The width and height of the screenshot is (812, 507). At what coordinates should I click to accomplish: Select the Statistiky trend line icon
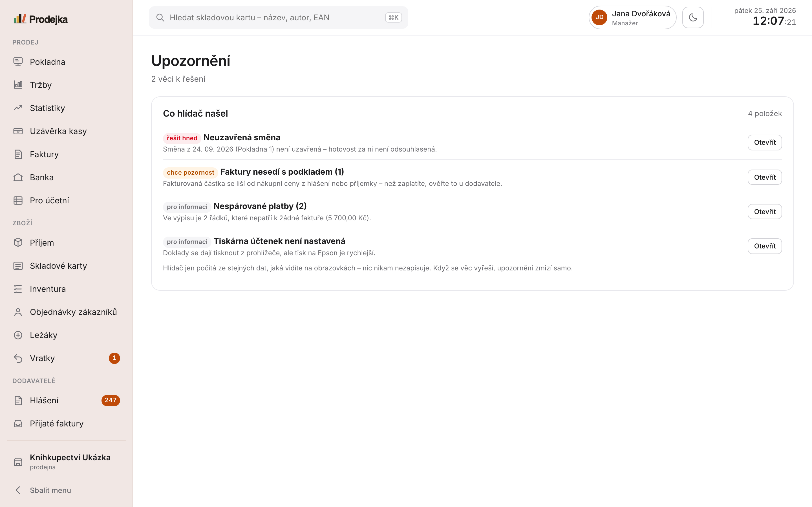click(x=18, y=108)
